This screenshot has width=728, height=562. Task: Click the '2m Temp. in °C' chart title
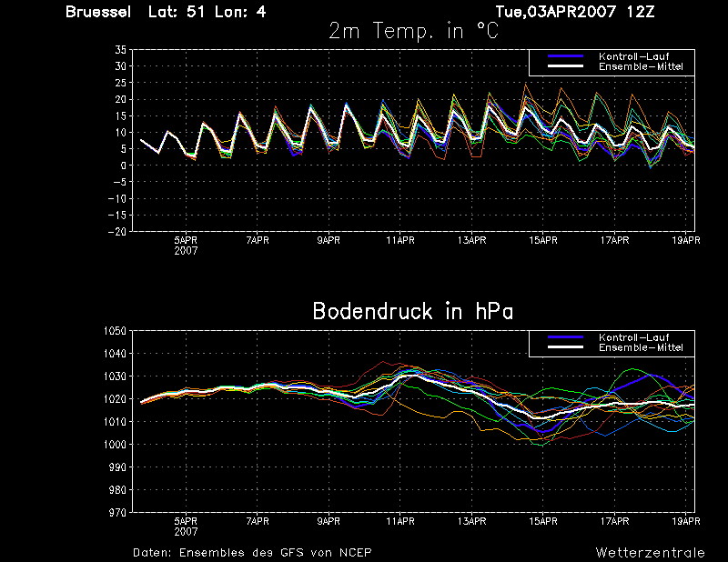[x=414, y=31]
